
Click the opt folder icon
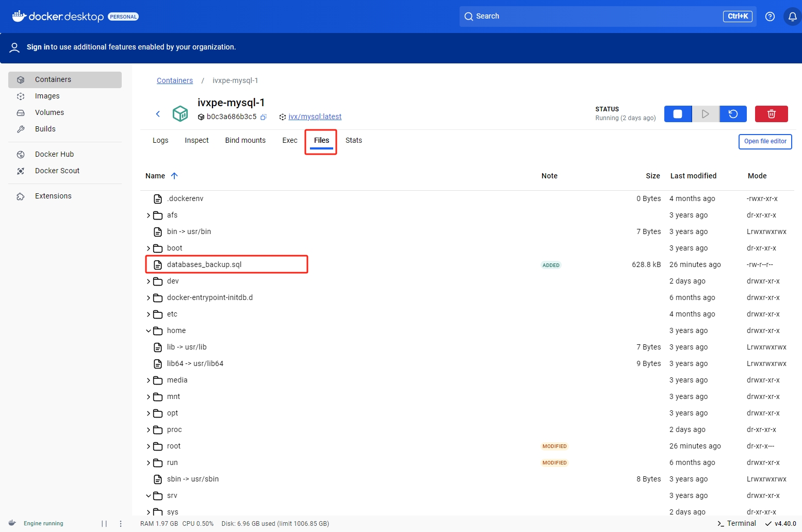158,413
